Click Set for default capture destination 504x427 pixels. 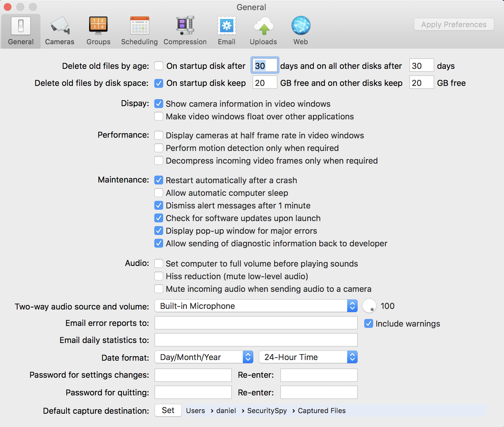click(168, 410)
